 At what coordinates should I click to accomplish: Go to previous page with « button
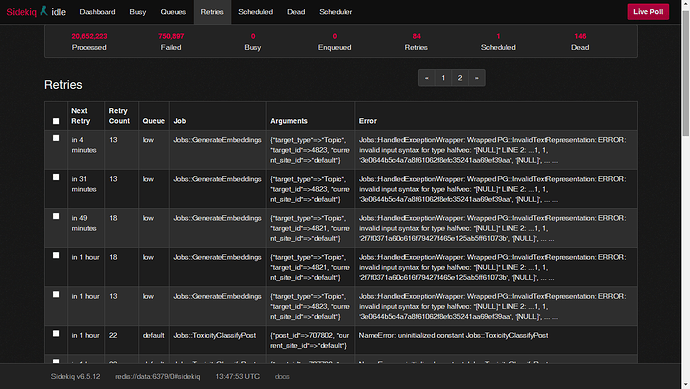426,78
